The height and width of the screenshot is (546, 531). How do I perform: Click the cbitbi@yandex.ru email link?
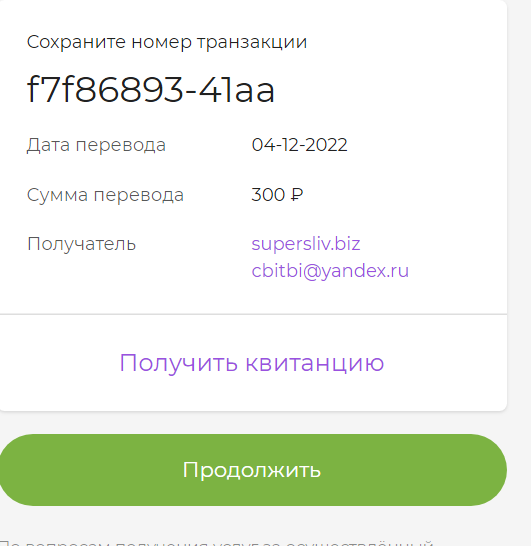click(x=330, y=271)
